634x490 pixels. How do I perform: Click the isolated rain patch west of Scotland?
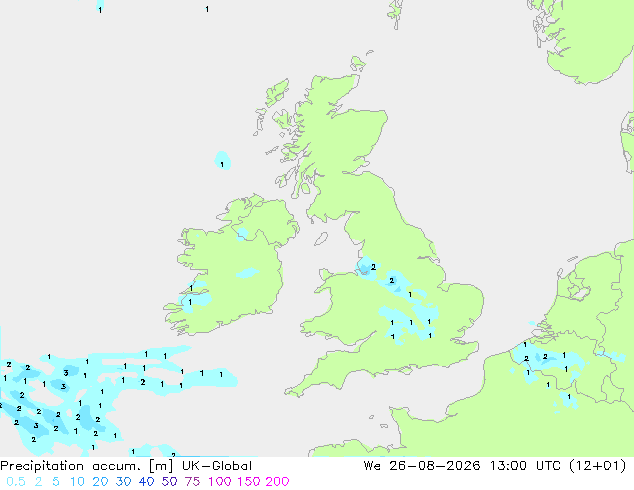tap(222, 160)
